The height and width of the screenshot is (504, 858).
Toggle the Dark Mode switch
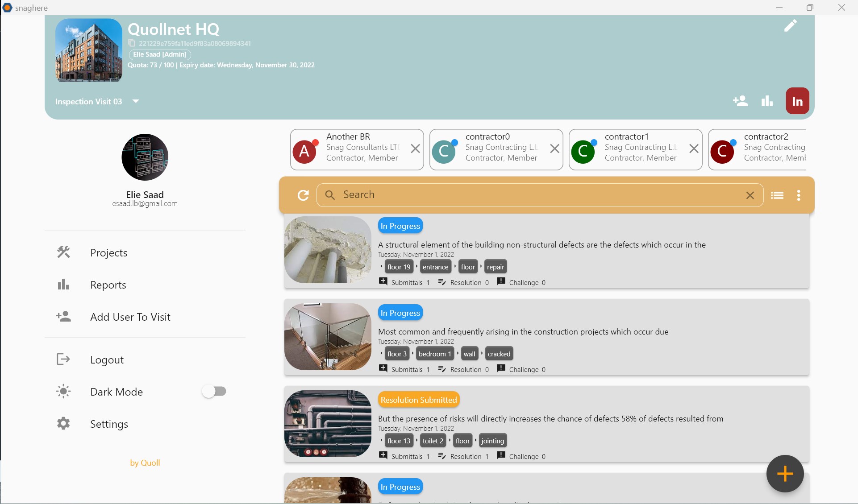pyautogui.click(x=214, y=392)
